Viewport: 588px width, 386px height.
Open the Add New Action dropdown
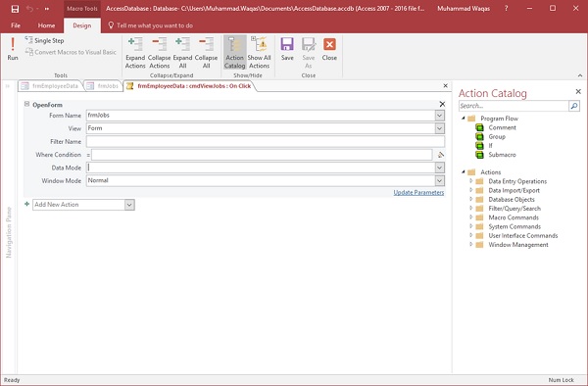click(129, 205)
